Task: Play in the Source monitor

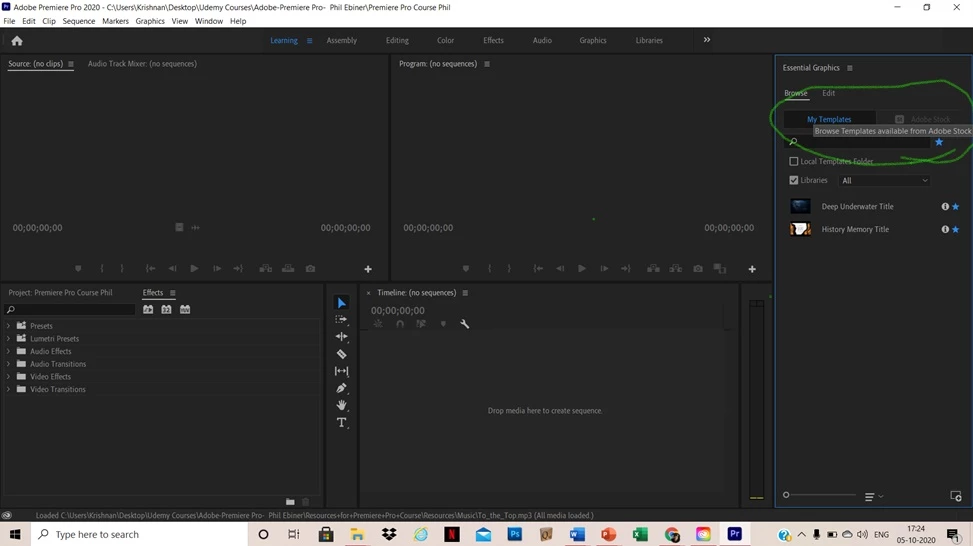Action: pos(194,269)
